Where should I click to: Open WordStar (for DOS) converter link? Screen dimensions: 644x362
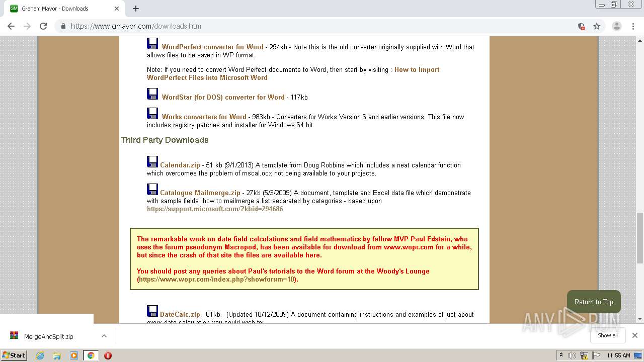pyautogui.click(x=223, y=97)
